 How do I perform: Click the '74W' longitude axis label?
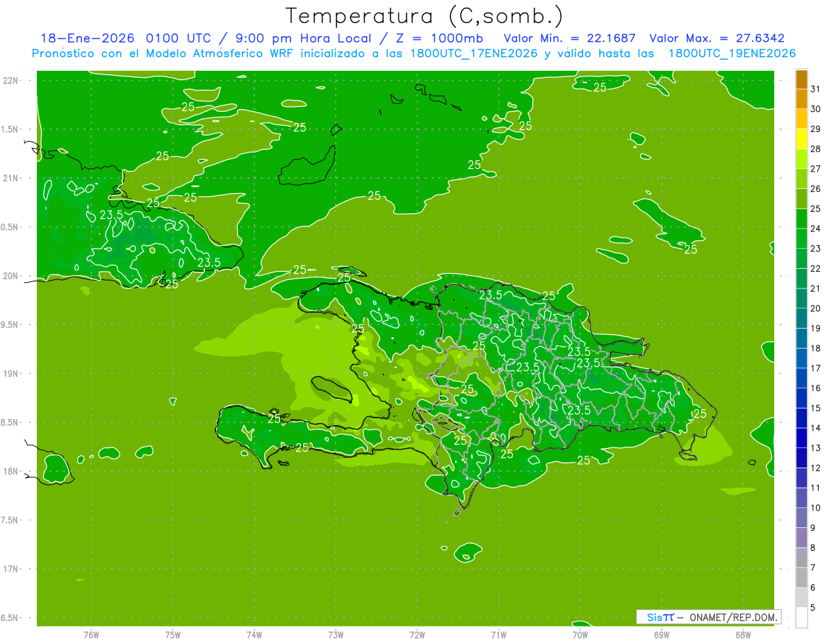tap(254, 634)
